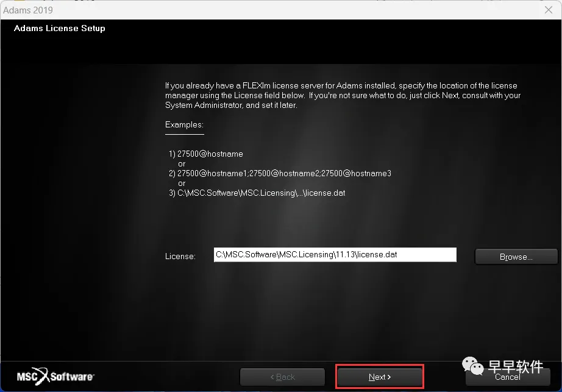
Task: Click the Back button
Action: coord(282,377)
